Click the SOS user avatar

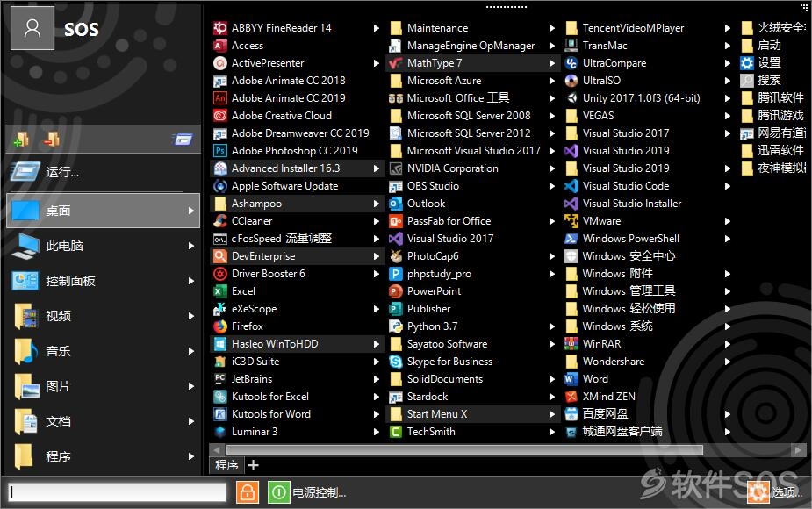pyautogui.click(x=32, y=28)
